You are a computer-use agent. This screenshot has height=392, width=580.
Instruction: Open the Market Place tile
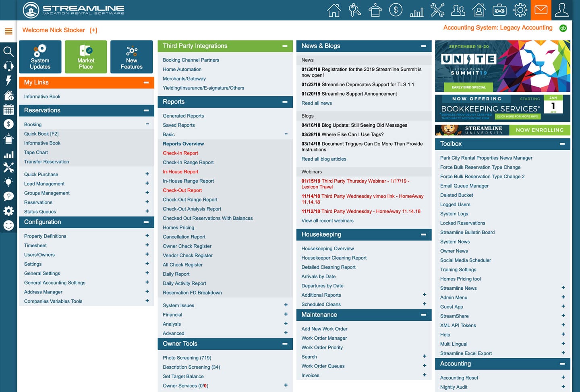tap(86, 56)
